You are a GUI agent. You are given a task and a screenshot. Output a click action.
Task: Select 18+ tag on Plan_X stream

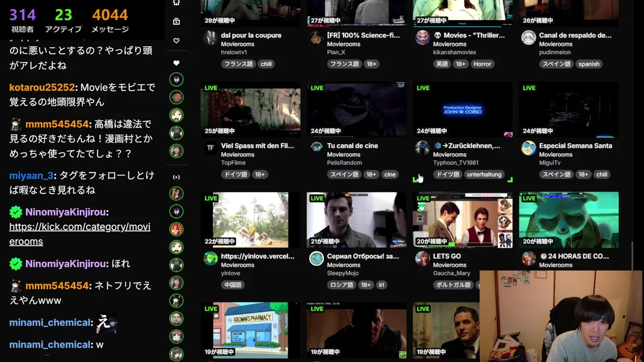pos(371,64)
